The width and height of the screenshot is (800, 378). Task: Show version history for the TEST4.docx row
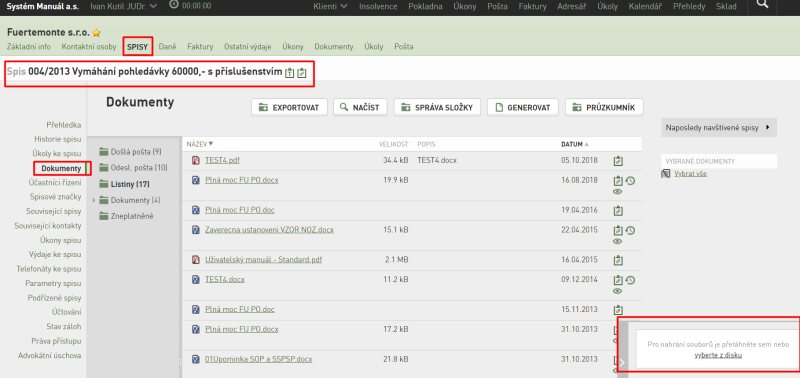coord(630,280)
